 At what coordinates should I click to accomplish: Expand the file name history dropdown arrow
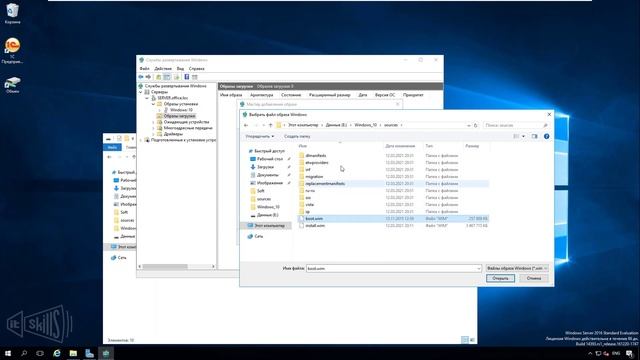[x=478, y=269]
